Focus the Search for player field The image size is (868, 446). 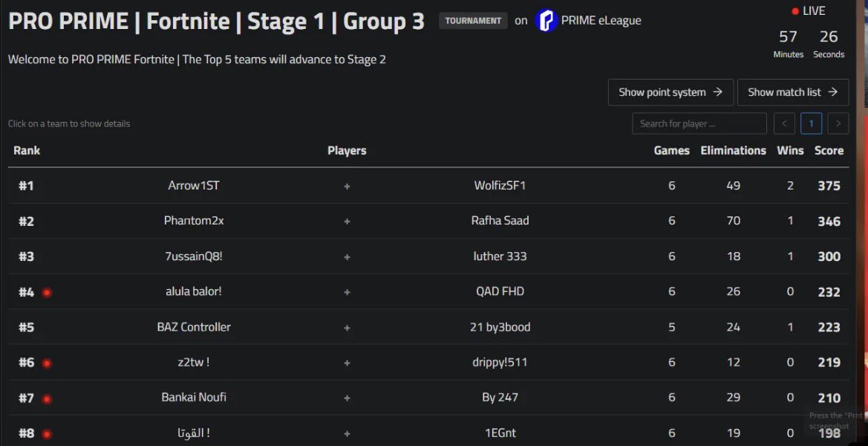tap(699, 123)
